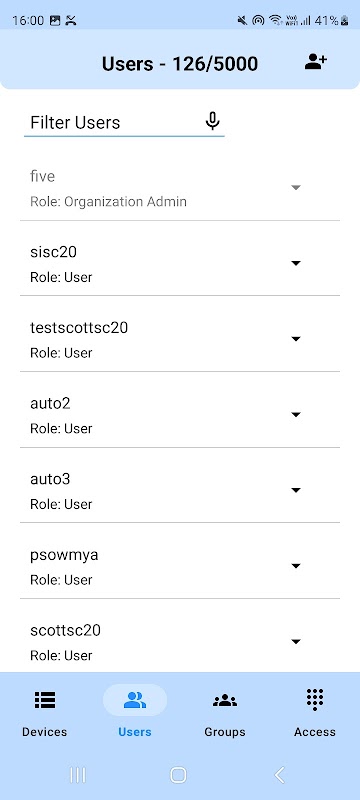Expand the auto2 user dropdown arrow

point(296,414)
